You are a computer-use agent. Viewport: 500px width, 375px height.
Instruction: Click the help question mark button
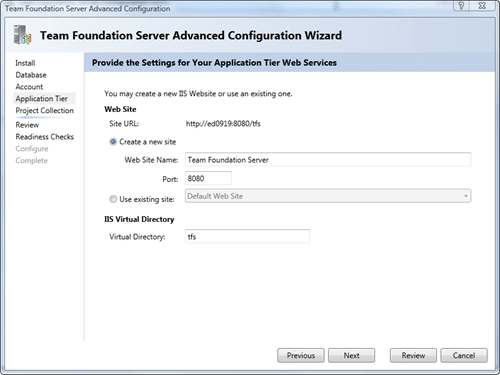[x=461, y=5]
